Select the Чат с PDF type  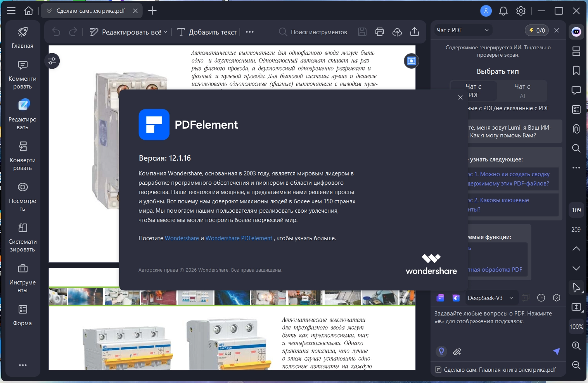click(x=474, y=91)
